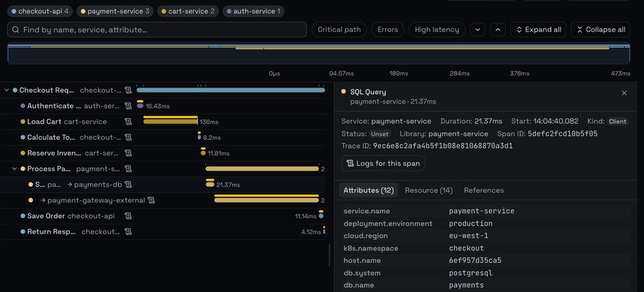Click the Load Cart 136ms timeline bar
The width and height of the screenshot is (644, 292).
(x=170, y=121)
